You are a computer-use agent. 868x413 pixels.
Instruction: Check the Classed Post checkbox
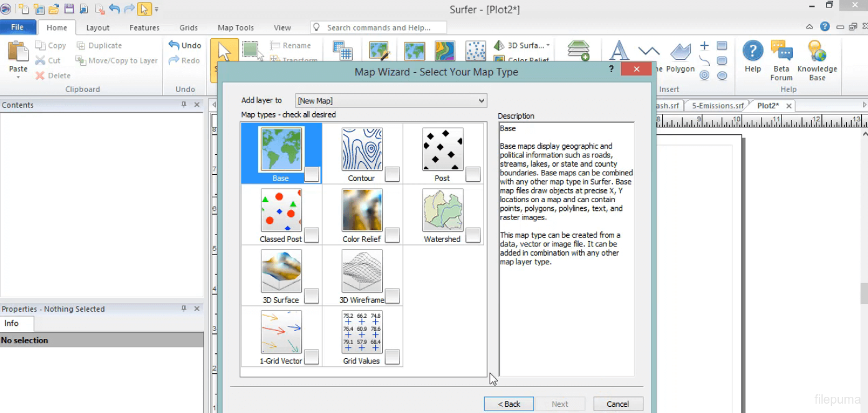click(312, 235)
